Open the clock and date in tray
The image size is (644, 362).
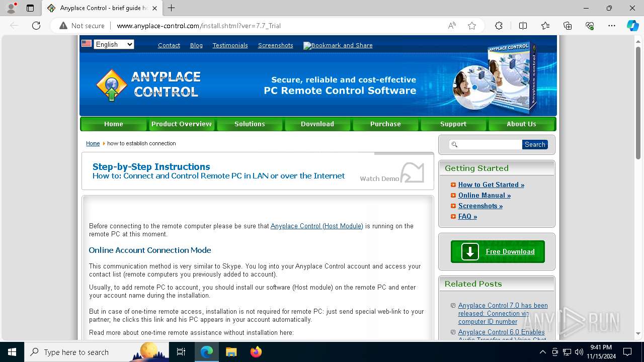(601, 352)
